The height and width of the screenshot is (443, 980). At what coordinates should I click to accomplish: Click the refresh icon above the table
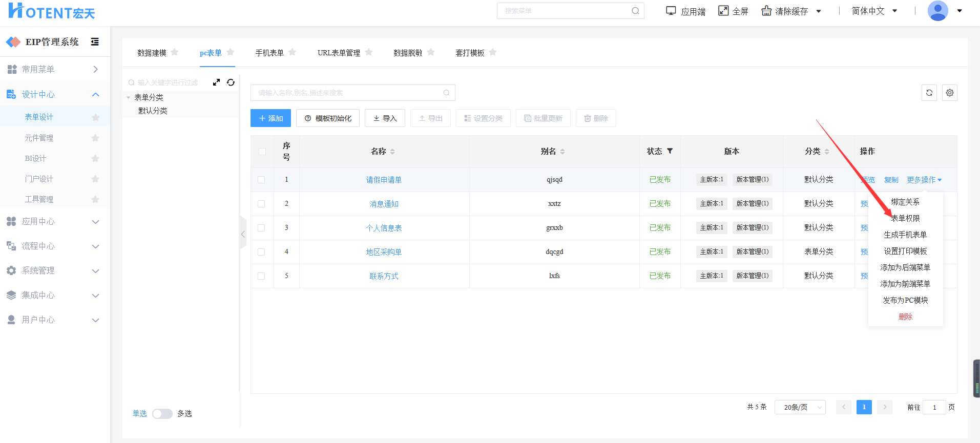click(929, 93)
